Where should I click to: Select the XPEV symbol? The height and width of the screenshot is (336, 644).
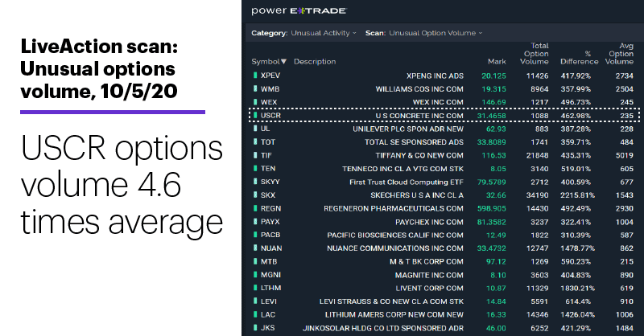(270, 76)
